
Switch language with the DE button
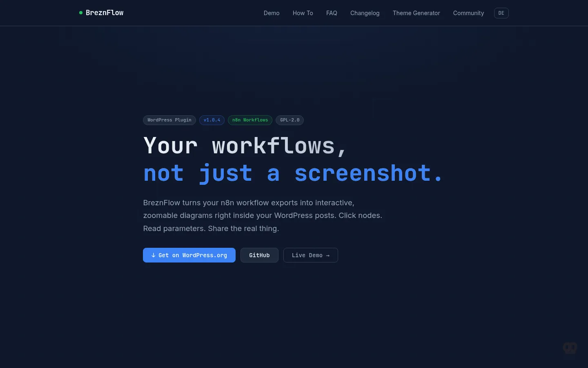pos(501,13)
